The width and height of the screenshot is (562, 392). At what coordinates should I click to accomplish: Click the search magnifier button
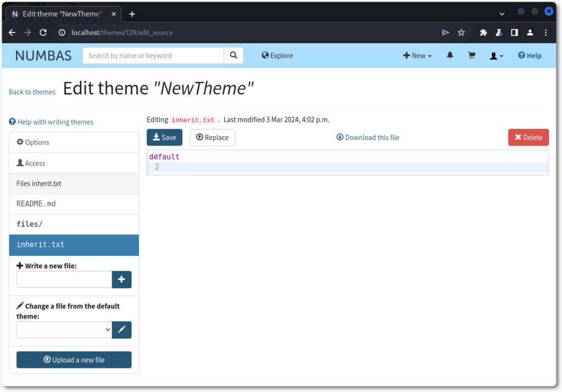233,55
